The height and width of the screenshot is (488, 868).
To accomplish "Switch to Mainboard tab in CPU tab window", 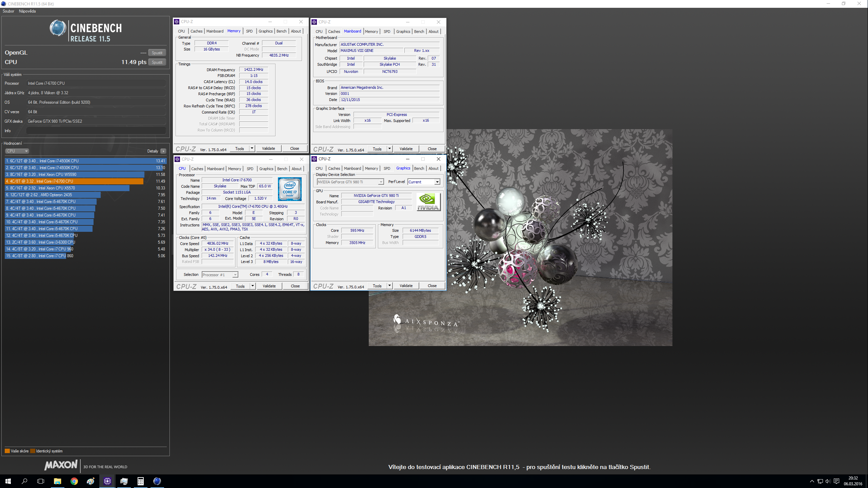I will click(x=216, y=169).
